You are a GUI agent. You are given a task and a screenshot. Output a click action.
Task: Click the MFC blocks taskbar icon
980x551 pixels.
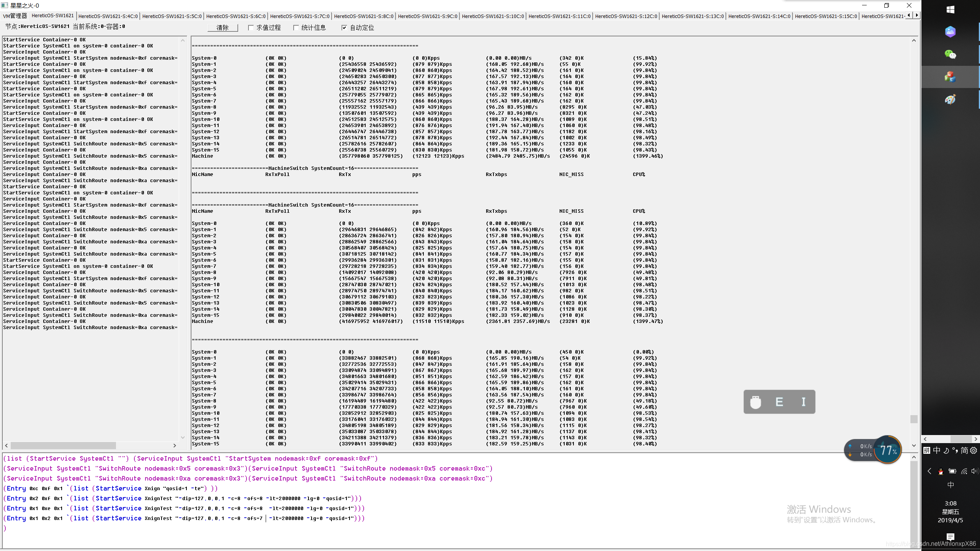click(950, 77)
